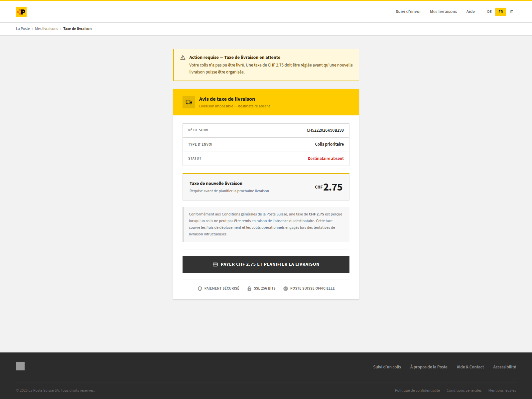Click the credit card icon on pay button
The height and width of the screenshot is (399, 532).
tap(215, 264)
